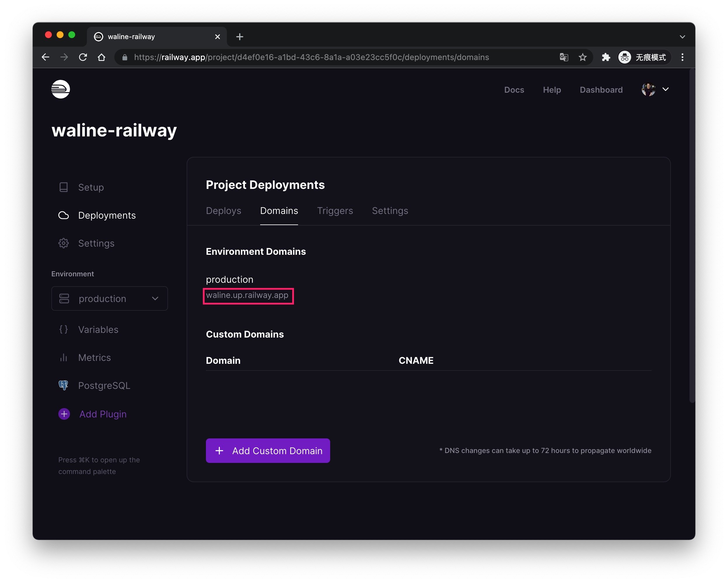
Task: Click the browser extensions puzzle icon
Action: point(606,57)
